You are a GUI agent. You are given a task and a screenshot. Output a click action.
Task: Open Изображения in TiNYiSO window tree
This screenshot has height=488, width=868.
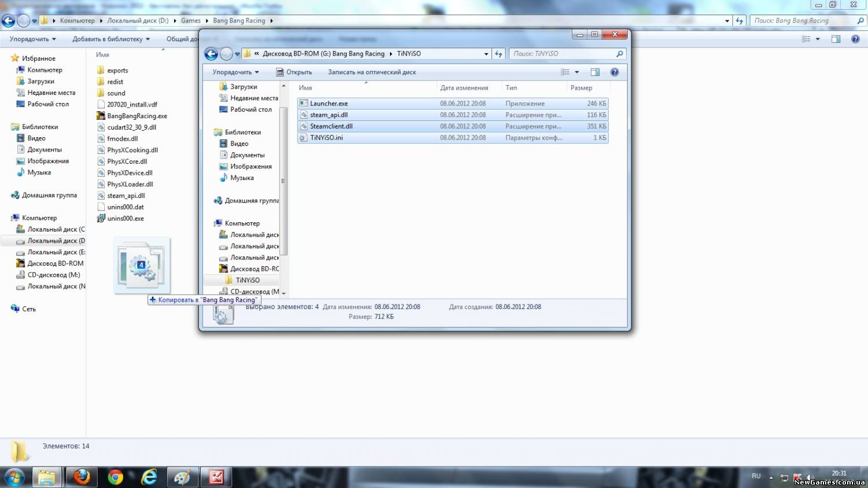click(x=245, y=167)
